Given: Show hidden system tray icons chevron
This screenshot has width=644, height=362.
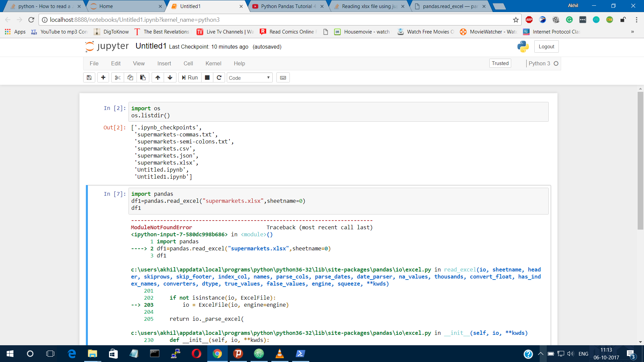Looking at the screenshot, I should [x=540, y=354].
